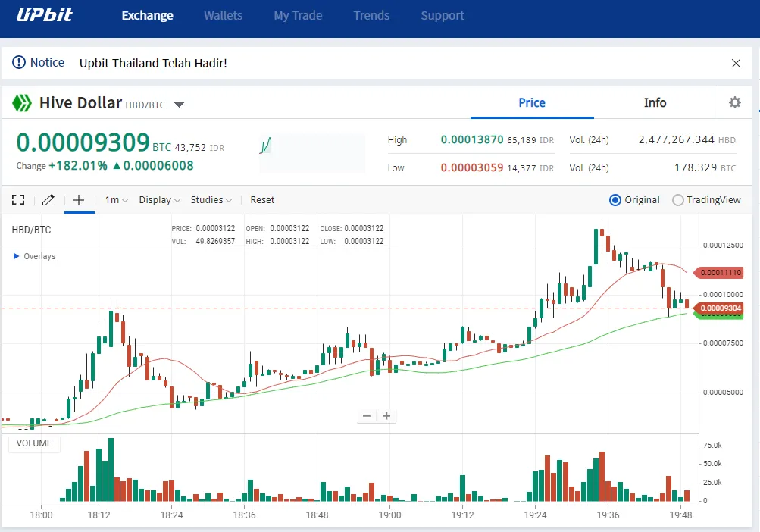Click the 0.00012500 price axis label
Screen dimensions: 760x532
coord(723,246)
